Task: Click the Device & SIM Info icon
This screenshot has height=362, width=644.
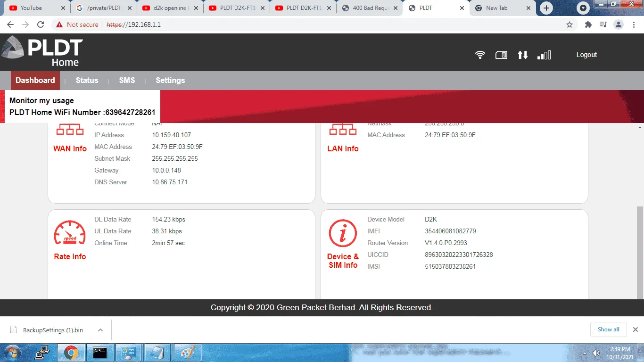Action: [x=343, y=233]
